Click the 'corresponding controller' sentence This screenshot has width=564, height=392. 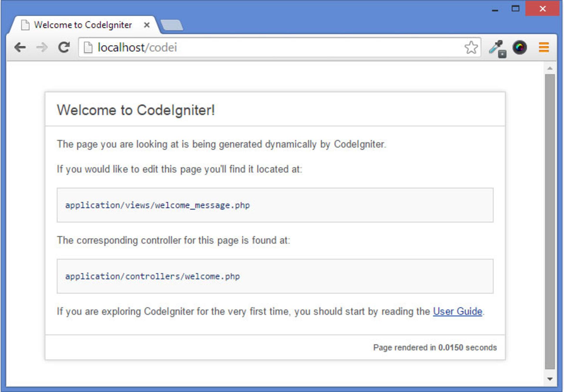pos(173,240)
